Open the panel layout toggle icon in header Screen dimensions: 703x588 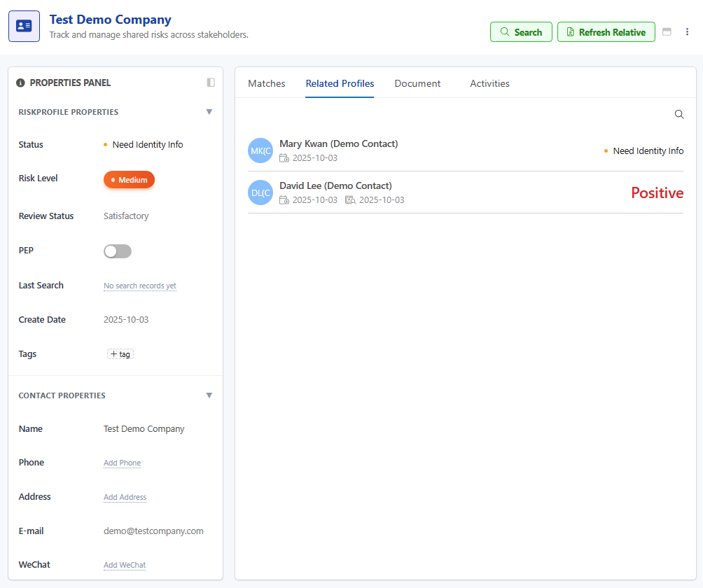pyautogui.click(x=667, y=31)
